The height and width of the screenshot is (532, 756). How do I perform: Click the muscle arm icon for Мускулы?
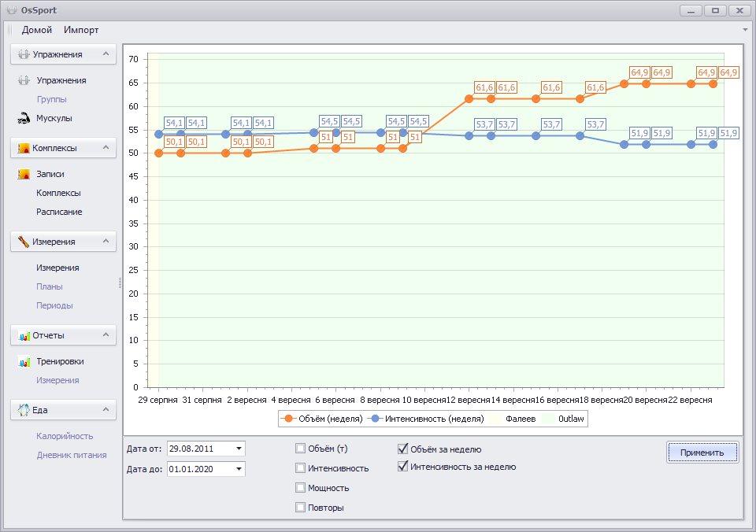(x=23, y=119)
